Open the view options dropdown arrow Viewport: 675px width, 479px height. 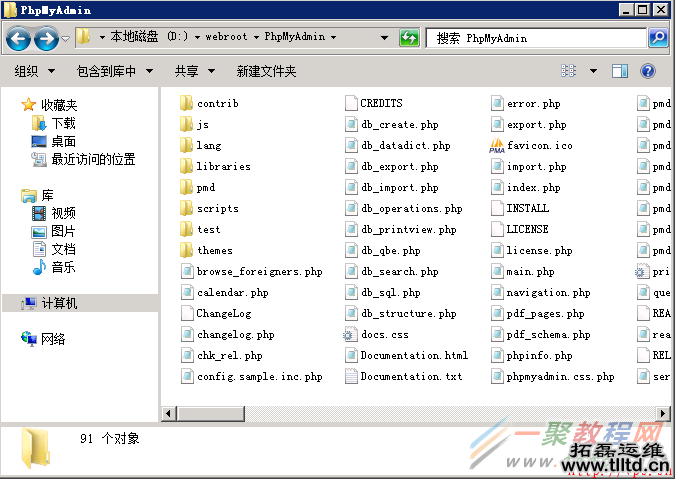[x=593, y=71]
